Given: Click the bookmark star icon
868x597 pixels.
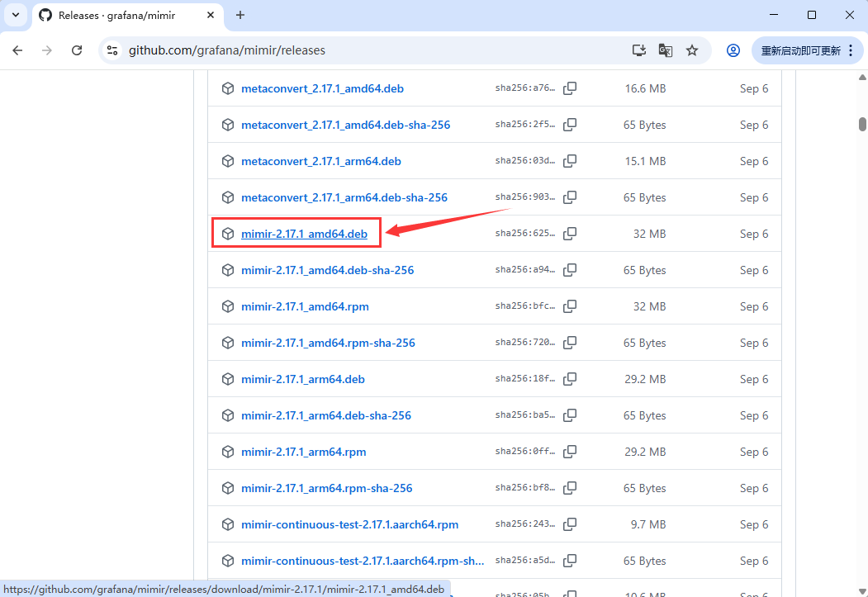Looking at the screenshot, I should [x=692, y=50].
